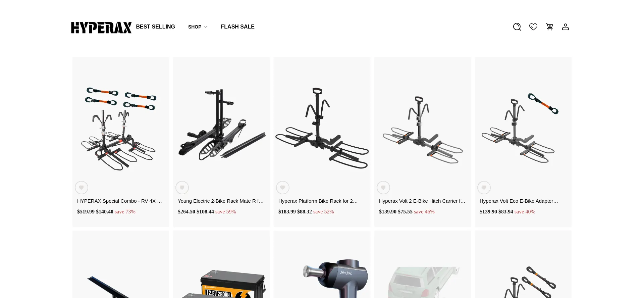This screenshot has width=644, height=298.
Task: Open the FLASH SALE menu item
Action: pyautogui.click(x=237, y=27)
